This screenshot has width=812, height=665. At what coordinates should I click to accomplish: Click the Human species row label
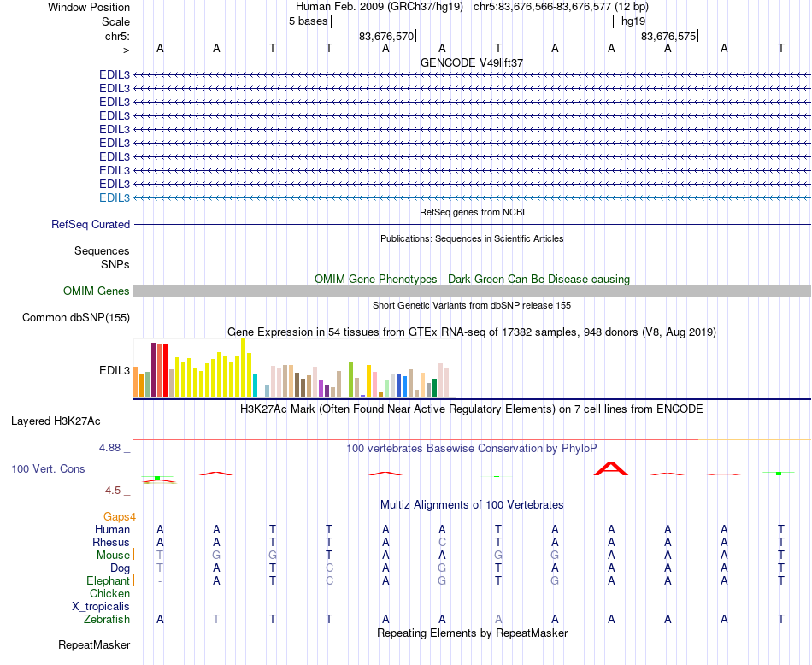tap(112, 529)
